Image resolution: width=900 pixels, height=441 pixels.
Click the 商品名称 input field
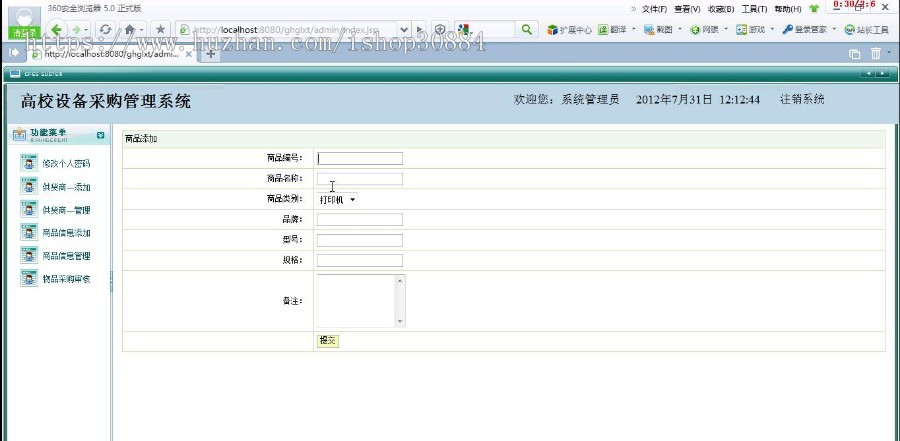pyautogui.click(x=360, y=179)
